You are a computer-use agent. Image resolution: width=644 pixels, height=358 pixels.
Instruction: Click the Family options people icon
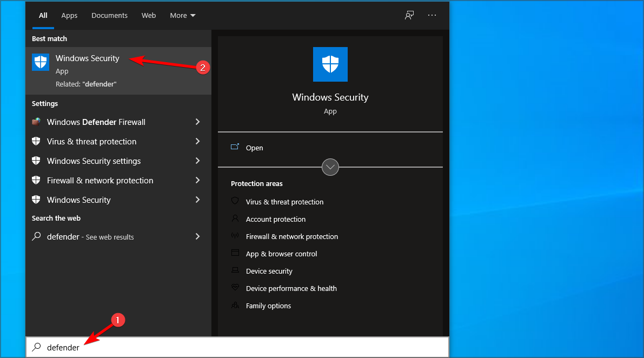pos(235,305)
